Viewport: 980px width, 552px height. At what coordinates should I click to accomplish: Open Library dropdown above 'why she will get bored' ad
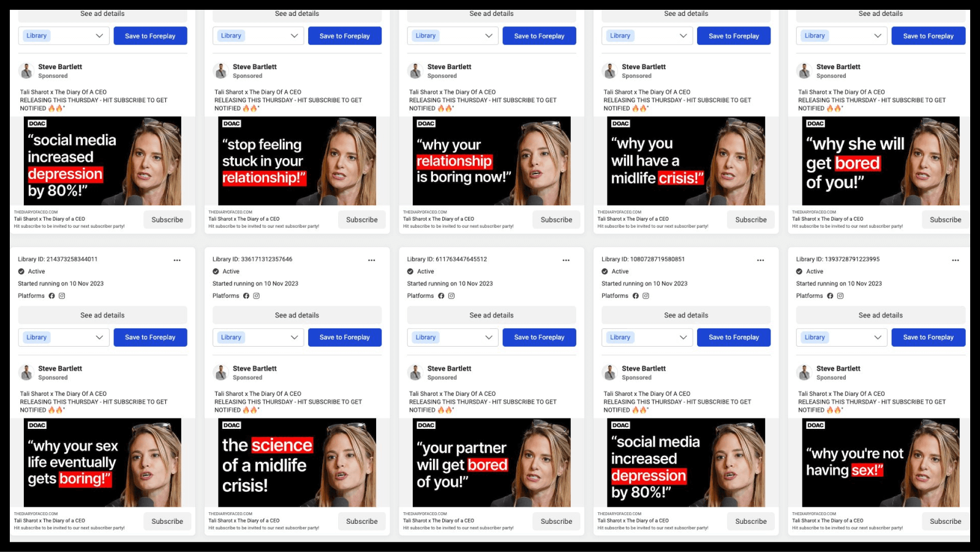(x=842, y=36)
